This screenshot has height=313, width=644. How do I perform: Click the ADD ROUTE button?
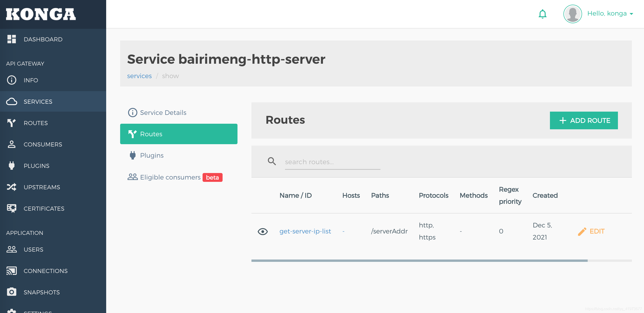pyautogui.click(x=583, y=120)
